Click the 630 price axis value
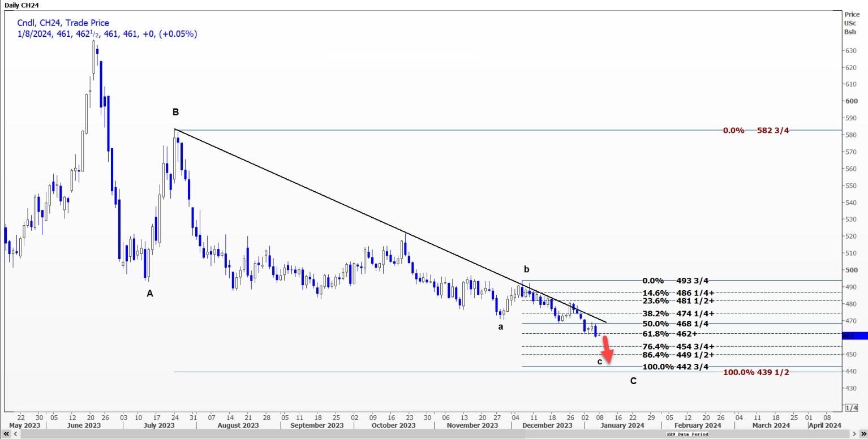868x439 pixels. [x=851, y=50]
